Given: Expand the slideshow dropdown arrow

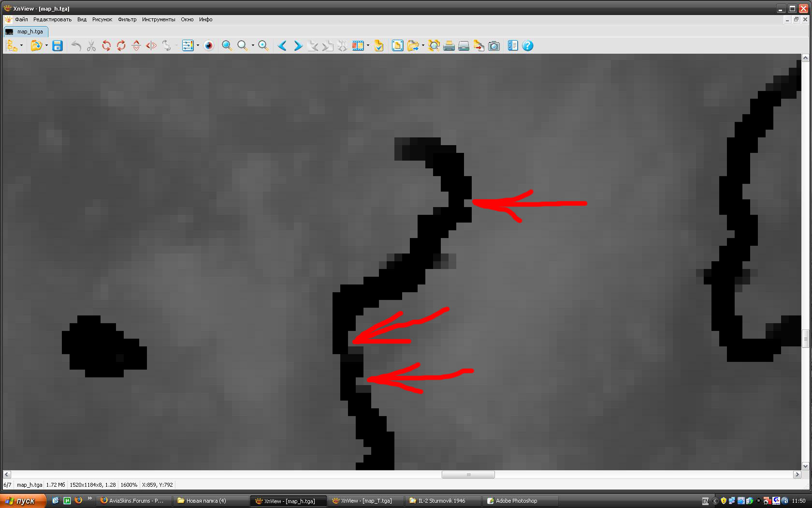Looking at the screenshot, I should (x=368, y=45).
